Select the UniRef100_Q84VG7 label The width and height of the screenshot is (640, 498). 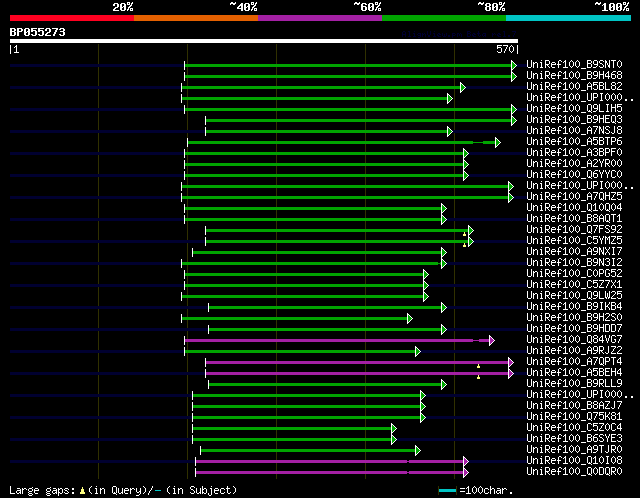(x=574, y=340)
